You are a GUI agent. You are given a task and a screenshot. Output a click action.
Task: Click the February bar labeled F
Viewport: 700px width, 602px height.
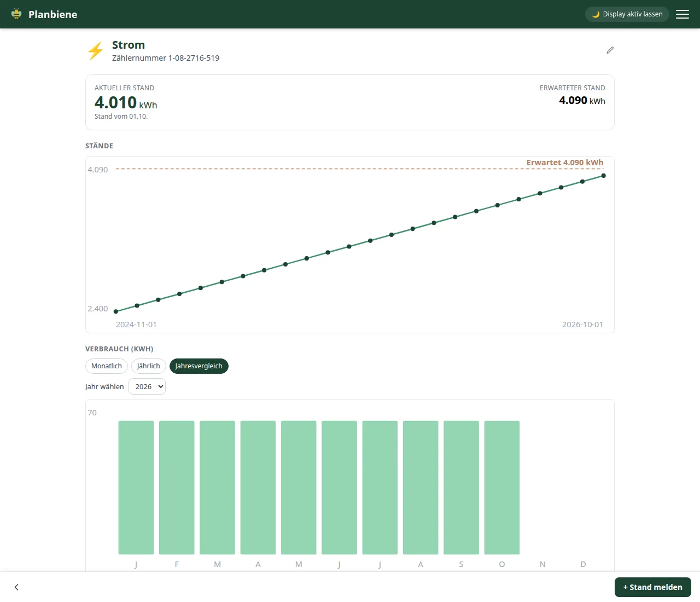tap(177, 488)
